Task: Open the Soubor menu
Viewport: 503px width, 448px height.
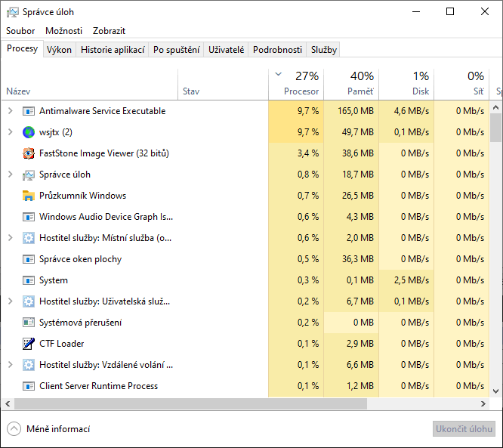Action: click(20, 31)
